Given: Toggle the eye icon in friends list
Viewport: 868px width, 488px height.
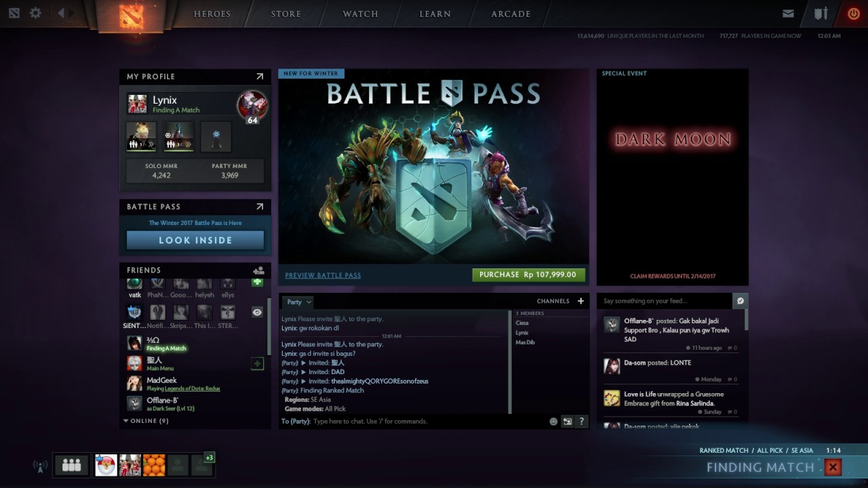Looking at the screenshot, I should [257, 312].
